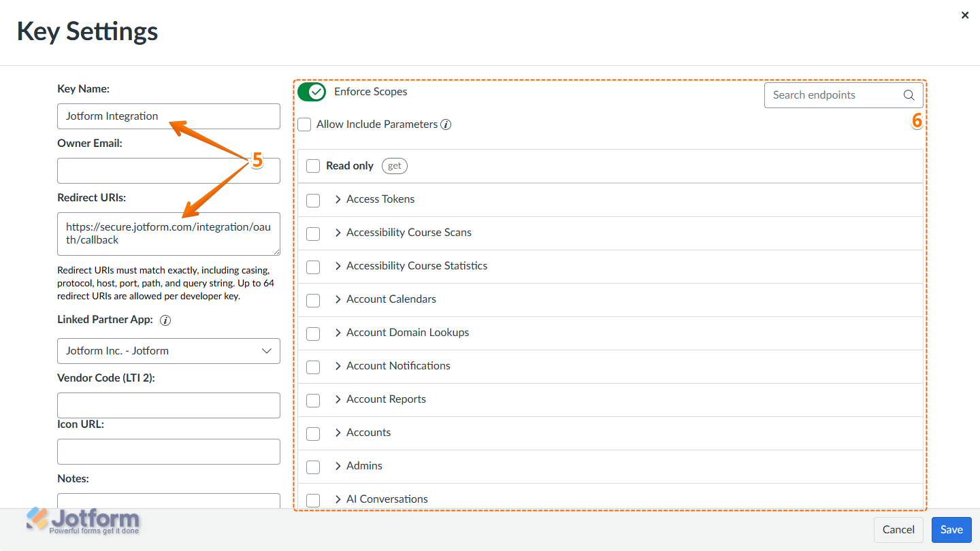Click the Cancel button

point(898,530)
